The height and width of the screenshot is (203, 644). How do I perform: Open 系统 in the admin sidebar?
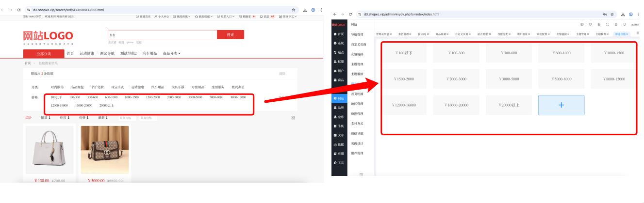[339, 44]
